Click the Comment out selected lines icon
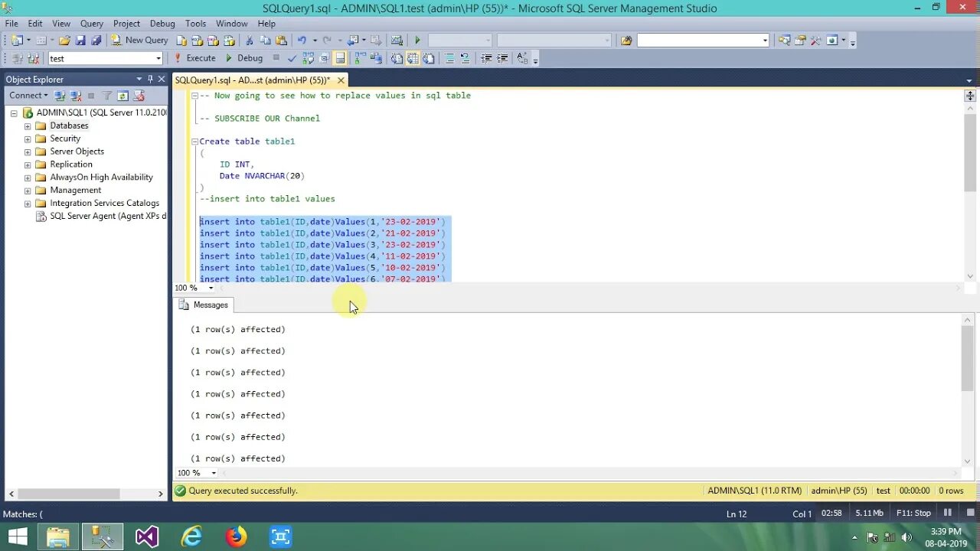Screen dimensions: 980x551 449,57
